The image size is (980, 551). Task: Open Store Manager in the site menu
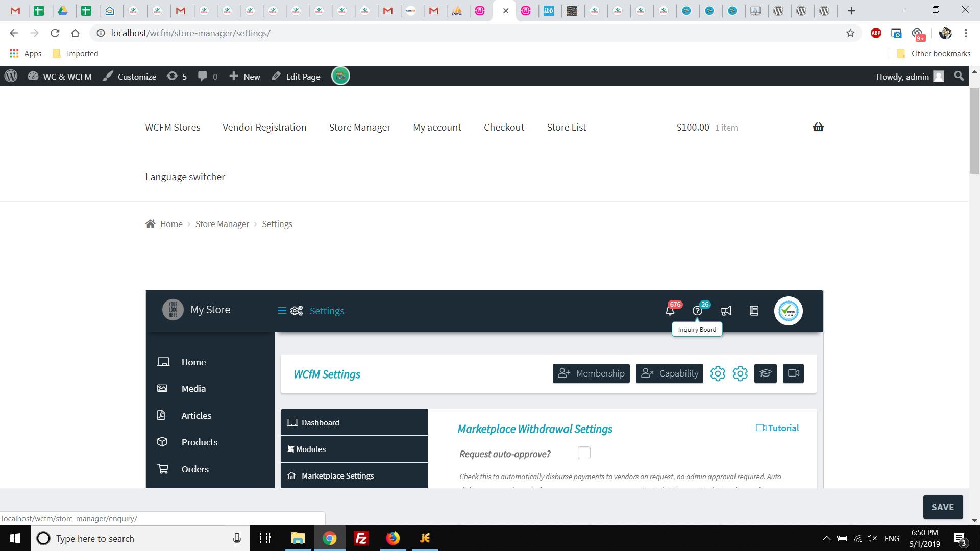360,127
